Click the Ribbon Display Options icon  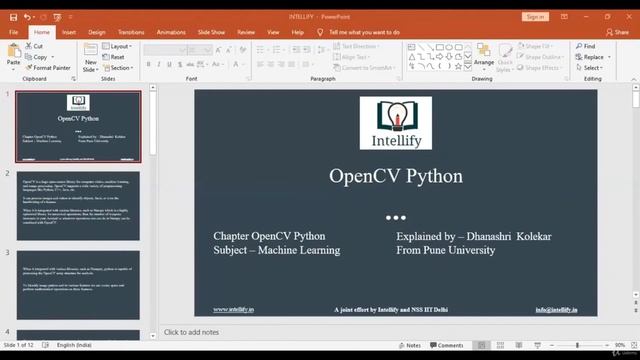click(x=564, y=17)
